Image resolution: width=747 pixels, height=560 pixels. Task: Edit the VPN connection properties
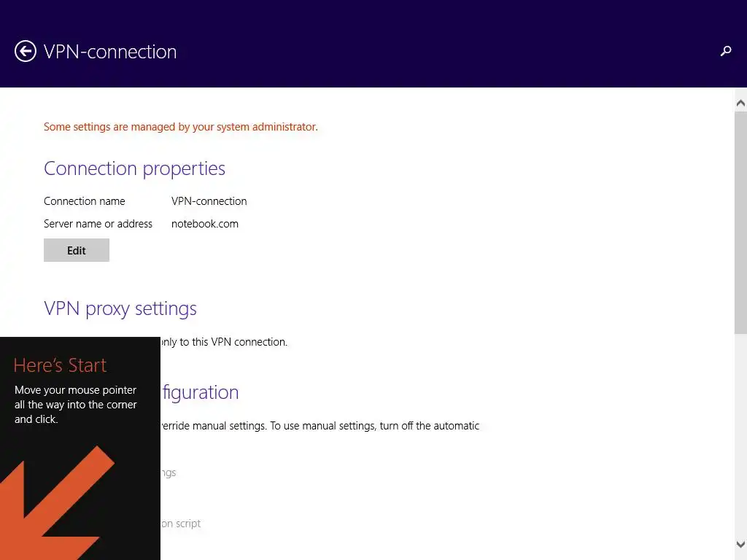point(77,250)
